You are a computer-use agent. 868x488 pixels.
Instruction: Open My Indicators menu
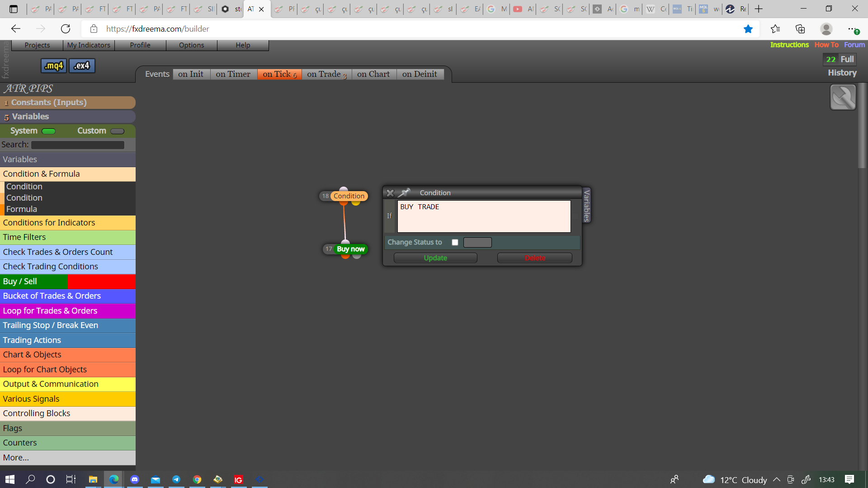coord(89,45)
